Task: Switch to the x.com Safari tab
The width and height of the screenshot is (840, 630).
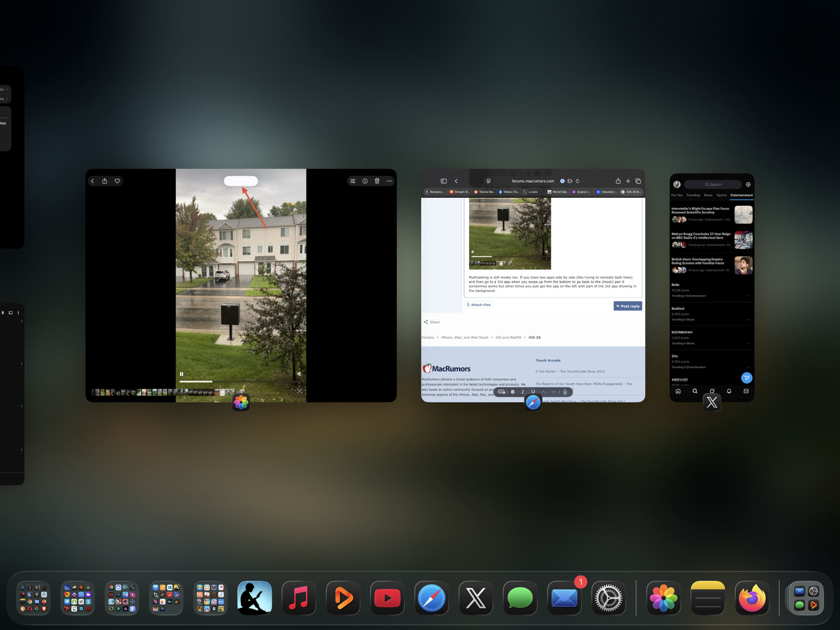Action: (531, 192)
